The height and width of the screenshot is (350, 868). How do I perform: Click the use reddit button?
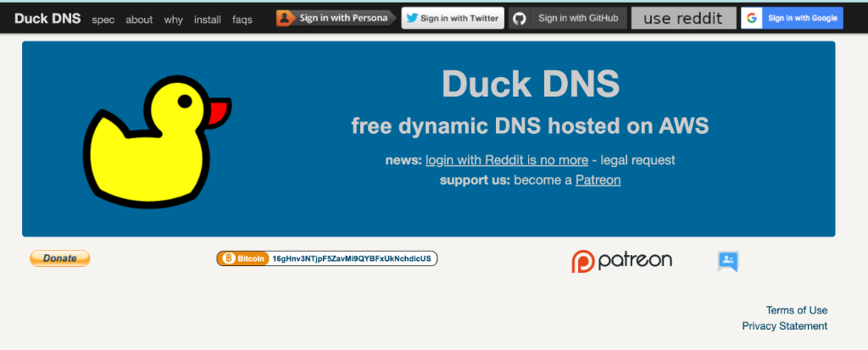click(x=684, y=18)
